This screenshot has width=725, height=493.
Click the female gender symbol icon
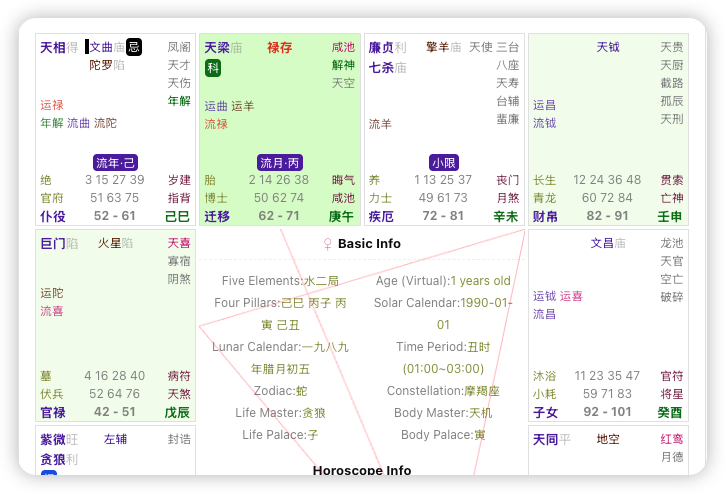pyautogui.click(x=327, y=244)
